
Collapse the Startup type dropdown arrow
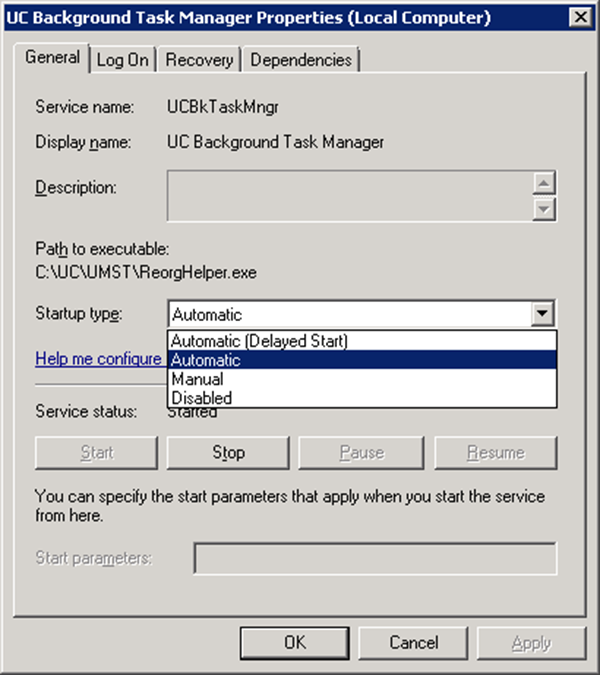point(542,314)
